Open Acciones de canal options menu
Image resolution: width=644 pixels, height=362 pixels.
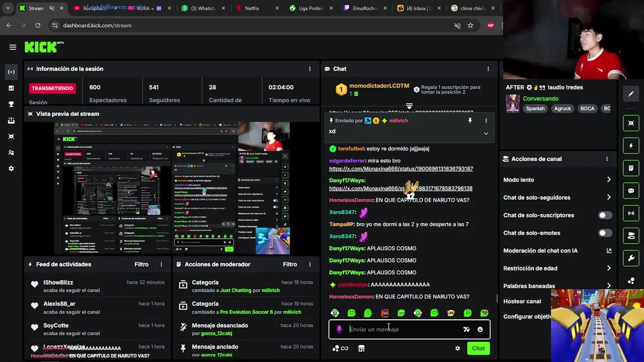(x=607, y=159)
